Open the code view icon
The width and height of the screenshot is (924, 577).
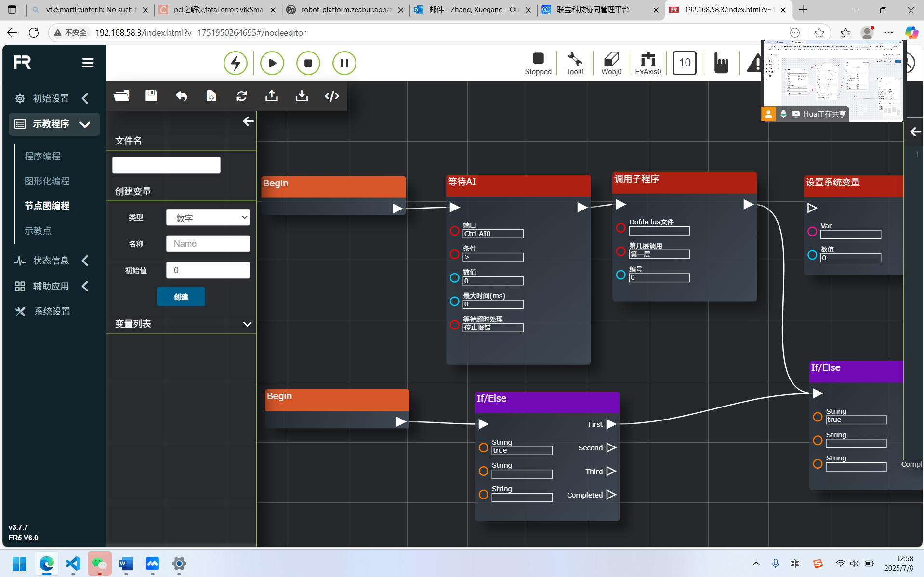click(332, 96)
